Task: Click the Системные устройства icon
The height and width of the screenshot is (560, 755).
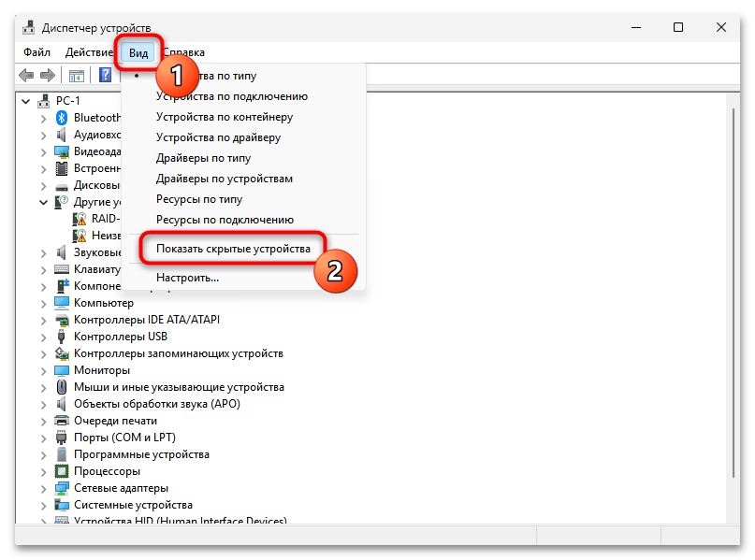Action: tap(62, 505)
